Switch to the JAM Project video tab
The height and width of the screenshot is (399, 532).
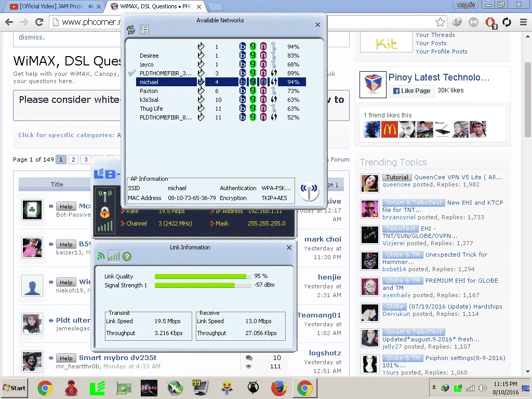click(x=51, y=6)
